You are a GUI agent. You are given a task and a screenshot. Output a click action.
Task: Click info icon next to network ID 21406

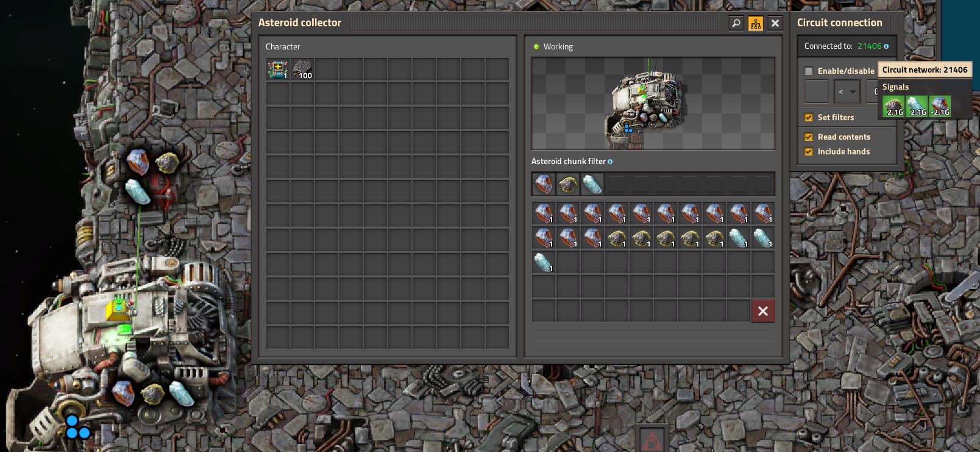pos(886,46)
